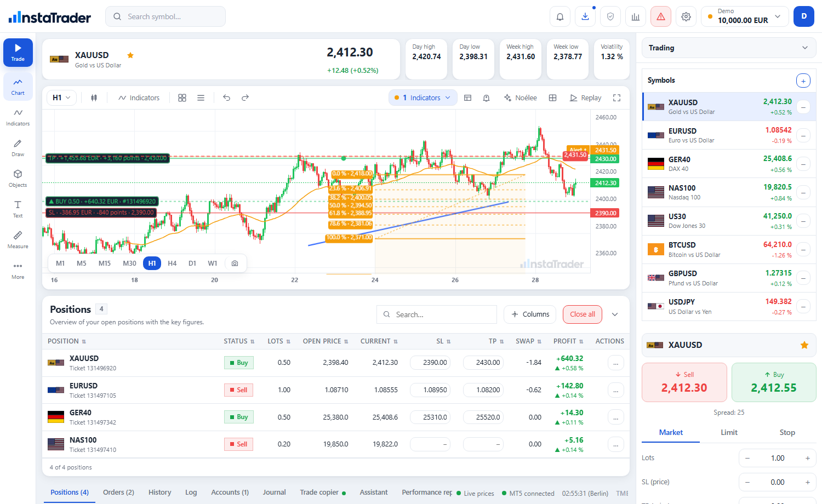The width and height of the screenshot is (822, 504).
Task: Remove BTCUSD from symbols list
Action: click(803, 249)
